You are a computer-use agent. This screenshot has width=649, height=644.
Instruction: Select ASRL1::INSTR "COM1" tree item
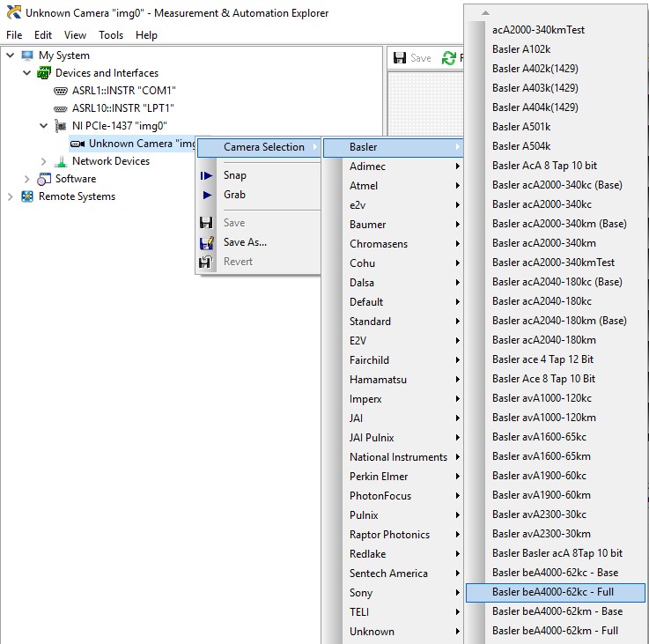click(x=124, y=91)
